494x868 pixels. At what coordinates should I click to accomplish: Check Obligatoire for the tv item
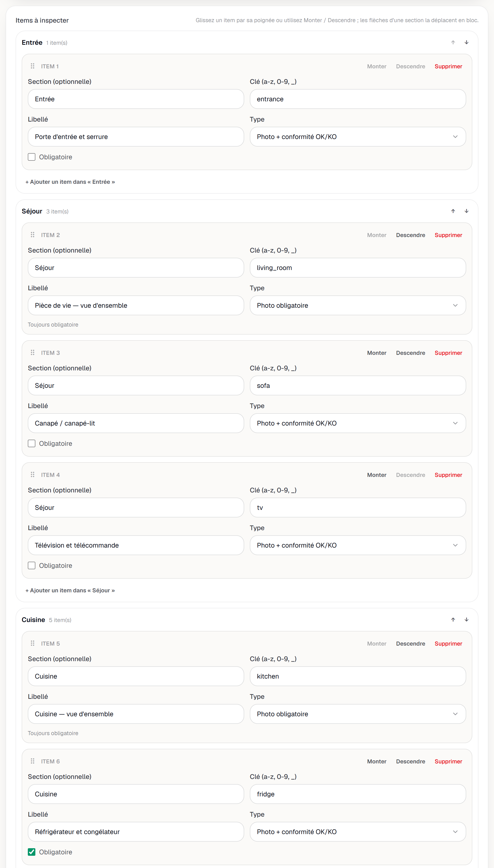(32, 565)
